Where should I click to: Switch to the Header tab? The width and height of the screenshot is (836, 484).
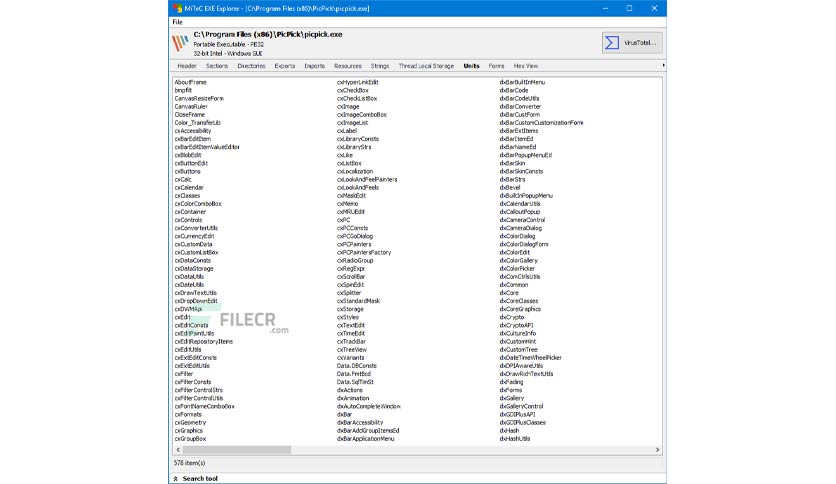click(187, 66)
